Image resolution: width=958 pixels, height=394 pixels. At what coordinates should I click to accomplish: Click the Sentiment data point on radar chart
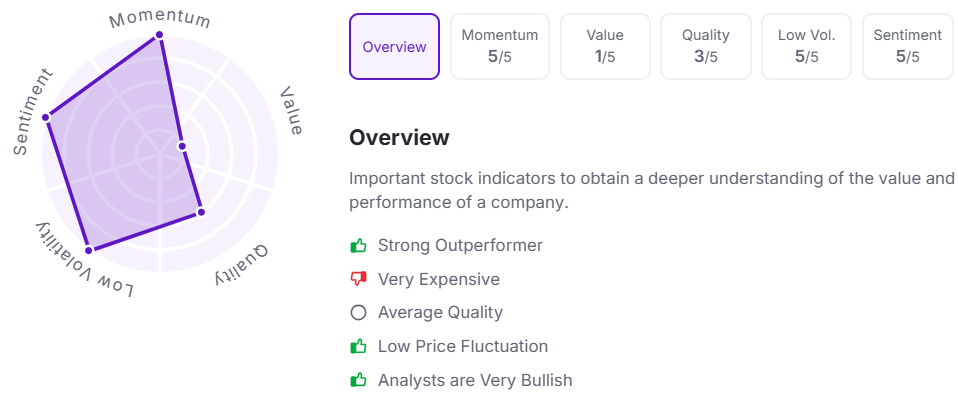[45, 117]
